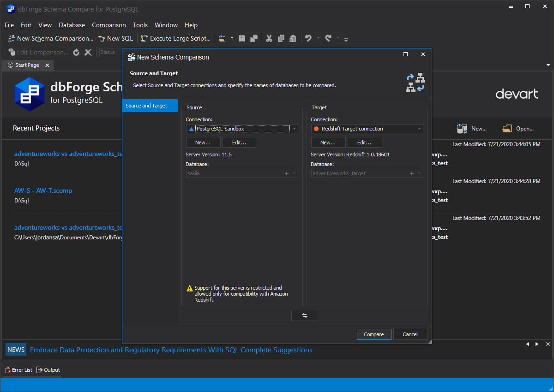Viewport: 554px width, 392px height.
Task: Open the AW-S - AW-T.scomp recent project
Action: (x=43, y=190)
